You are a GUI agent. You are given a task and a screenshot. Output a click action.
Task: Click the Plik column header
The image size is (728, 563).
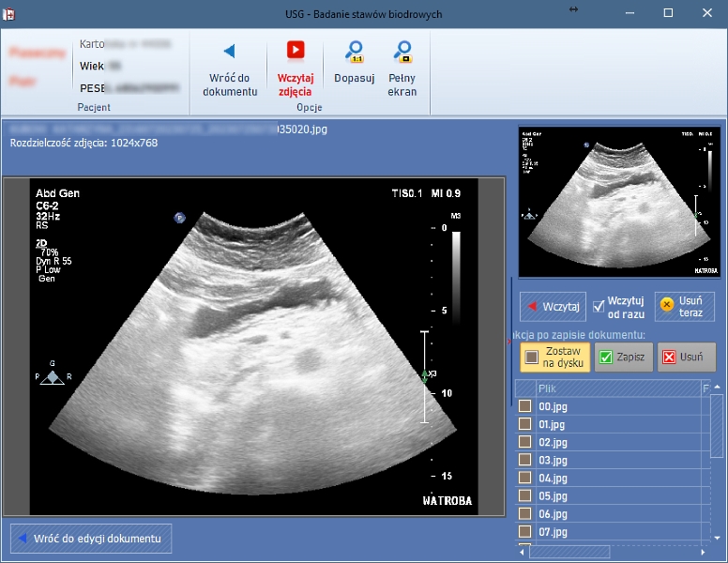click(618, 388)
